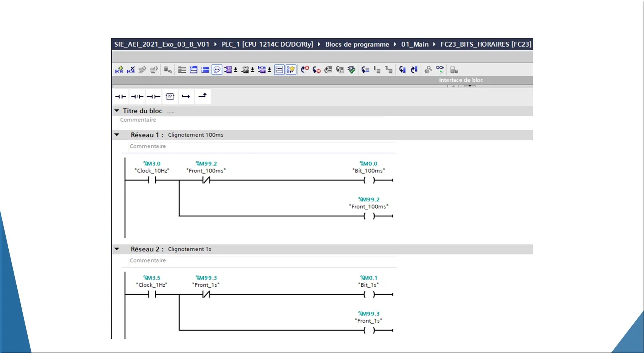
Task: Click the Delete network toolbar icon
Action: tap(131, 70)
